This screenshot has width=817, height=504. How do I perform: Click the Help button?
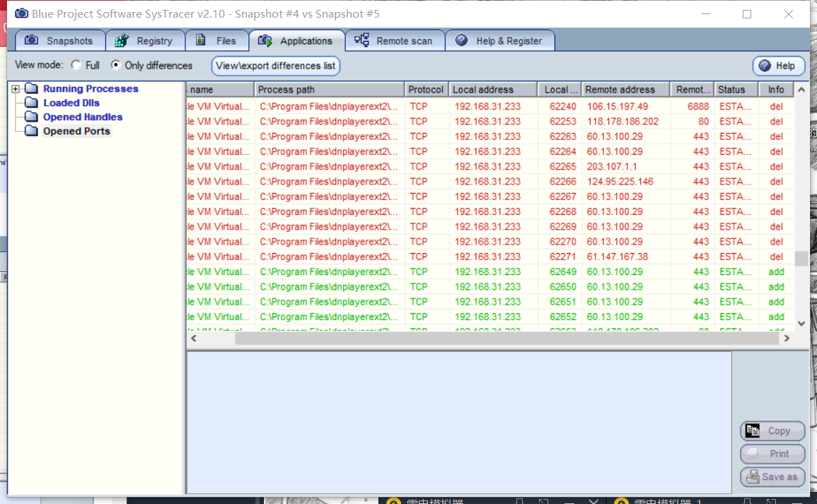[778, 66]
